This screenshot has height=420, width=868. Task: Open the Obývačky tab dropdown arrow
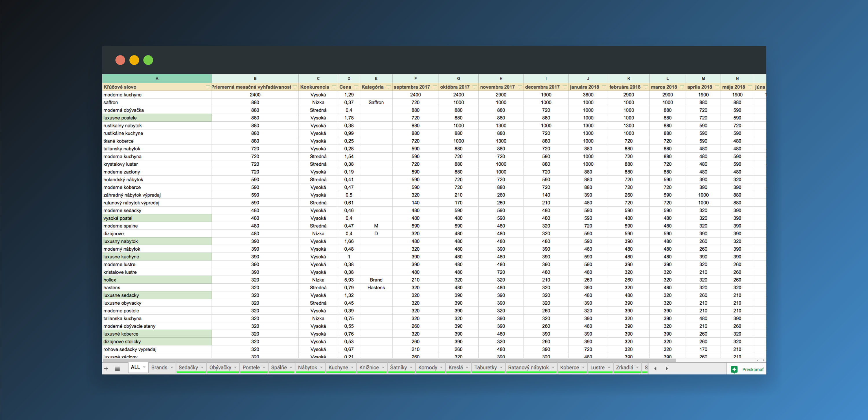coord(235,367)
